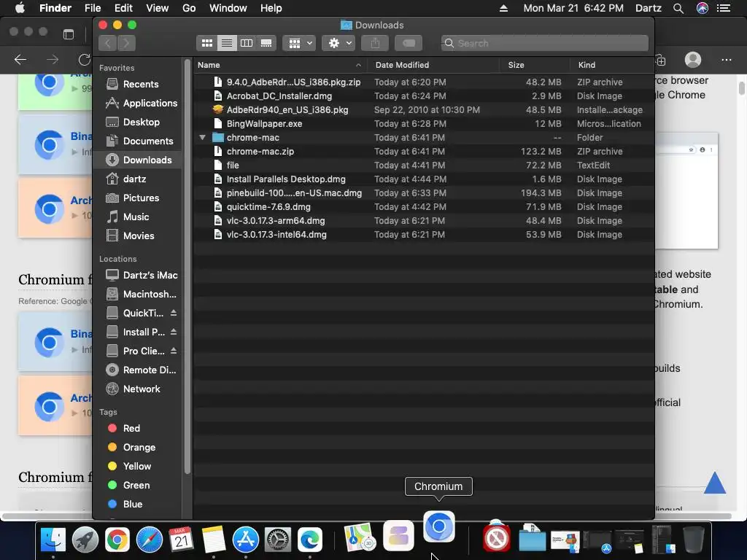Switch Finder to list view

click(227, 43)
